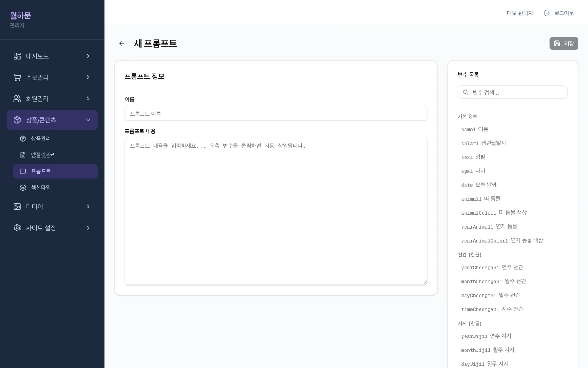Click the 프롬프트 chat bubble icon
Viewport: 588px width, 368px height.
tap(23, 171)
